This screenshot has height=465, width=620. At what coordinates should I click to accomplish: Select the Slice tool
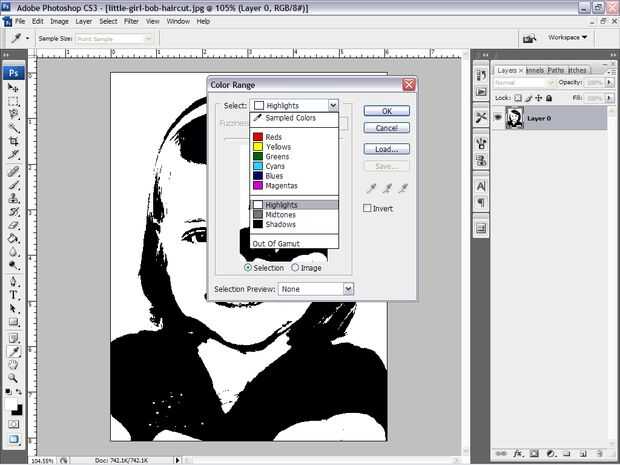[13, 155]
